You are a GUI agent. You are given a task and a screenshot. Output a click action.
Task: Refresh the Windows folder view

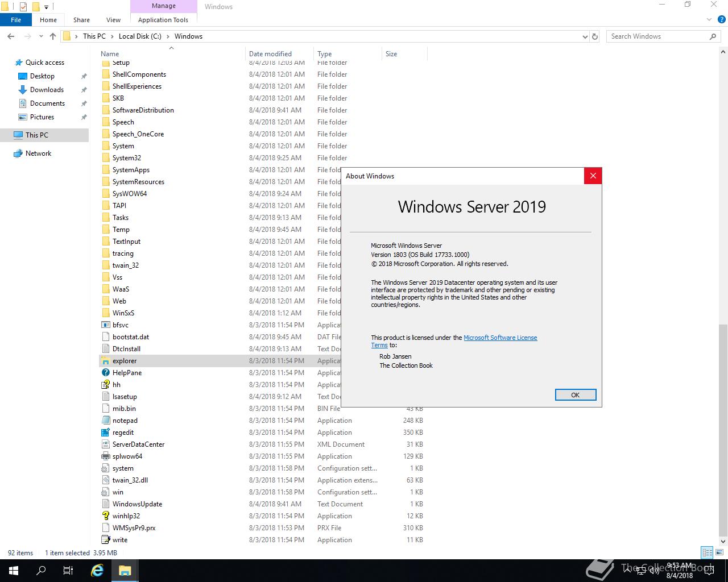[x=595, y=36]
